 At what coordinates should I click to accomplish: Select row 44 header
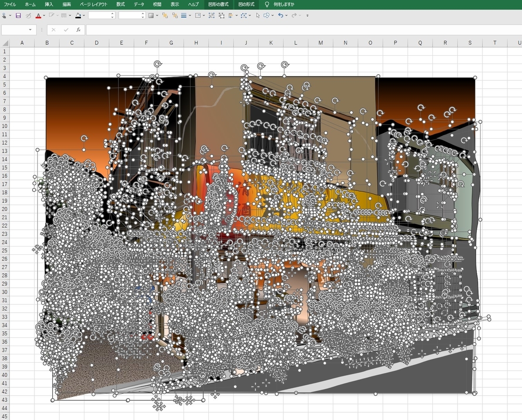[x=4, y=408]
